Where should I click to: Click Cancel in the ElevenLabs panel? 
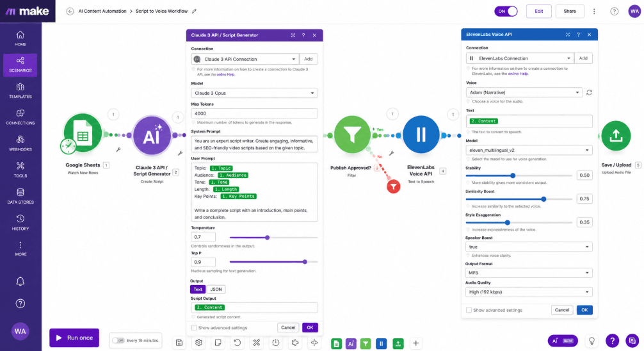[562, 310]
